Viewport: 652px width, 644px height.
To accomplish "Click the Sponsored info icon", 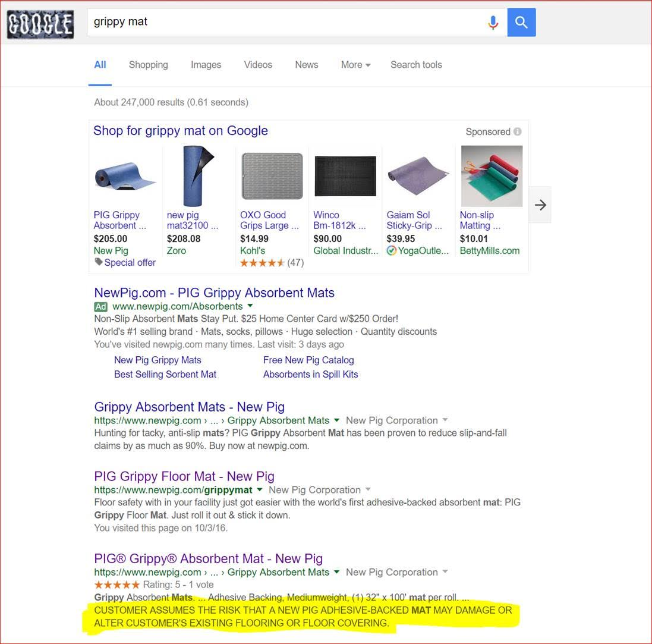I will [x=518, y=132].
